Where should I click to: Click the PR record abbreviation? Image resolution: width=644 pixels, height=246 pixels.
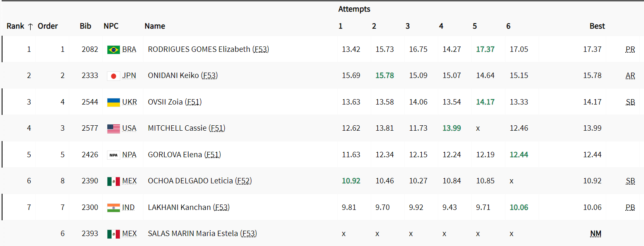click(630, 49)
